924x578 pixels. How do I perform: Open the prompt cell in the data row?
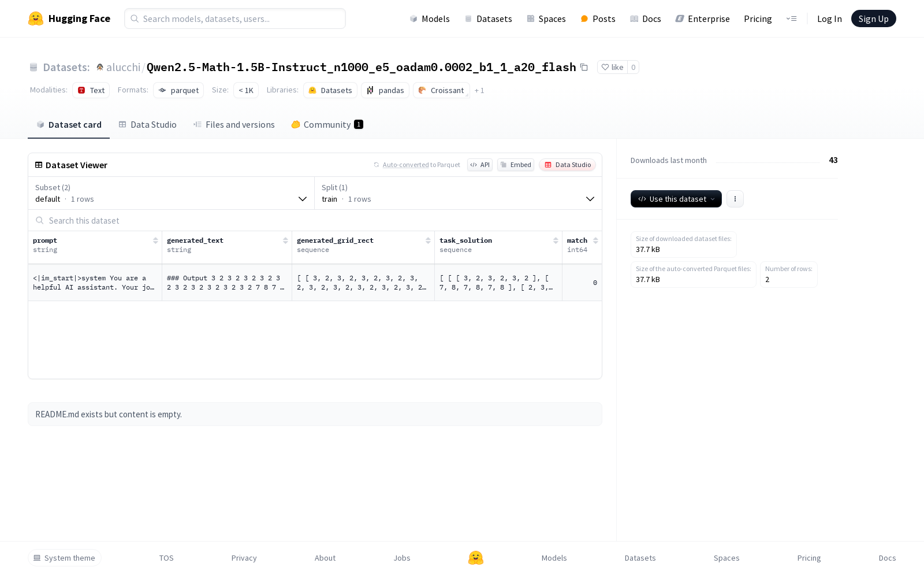pyautogui.click(x=95, y=283)
